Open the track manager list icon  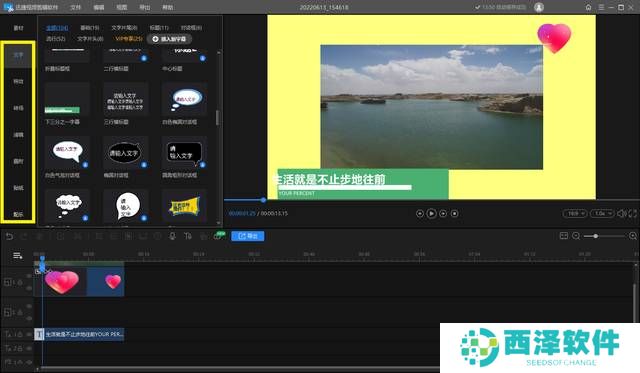click(18, 255)
